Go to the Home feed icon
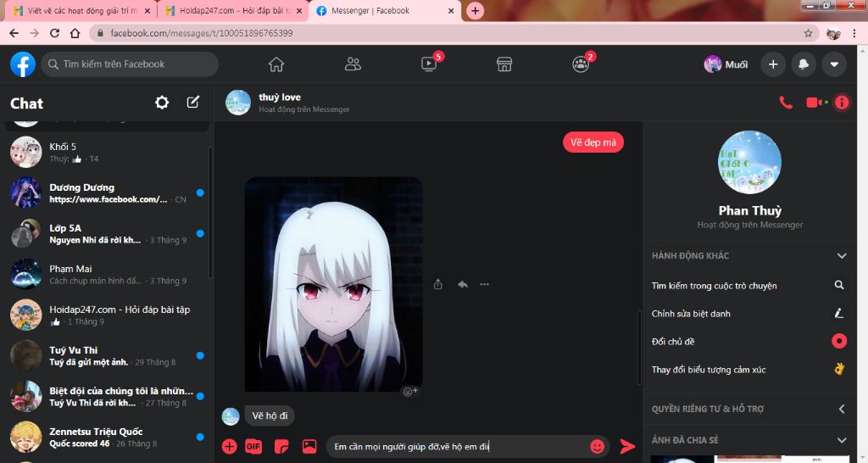This screenshot has height=463, width=868. coord(276,64)
